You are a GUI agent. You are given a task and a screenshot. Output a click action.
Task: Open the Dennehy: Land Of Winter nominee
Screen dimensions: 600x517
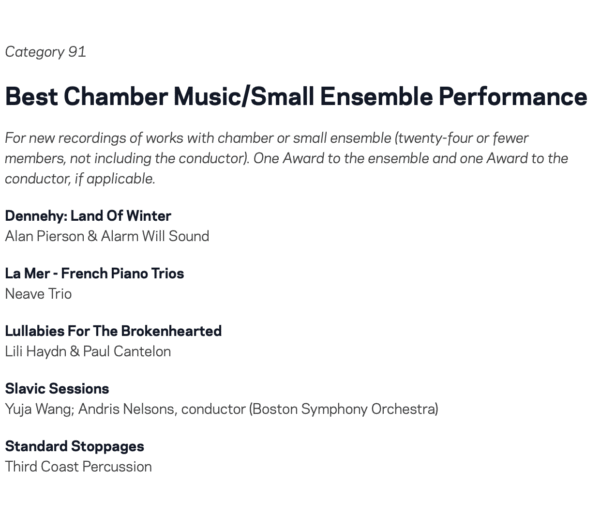[88, 216]
